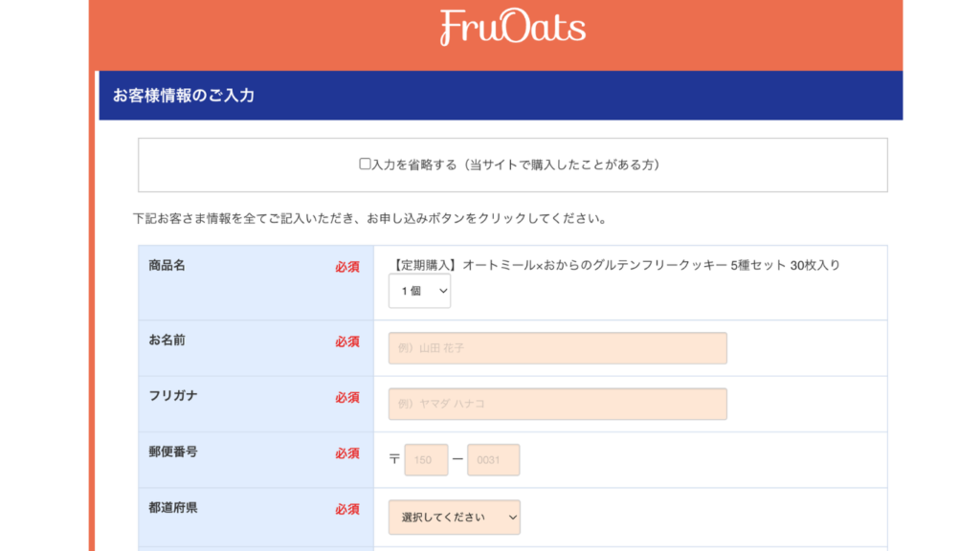This screenshot has width=980, height=551.
Task: Click the 商品名 row label
Action: coord(167,265)
